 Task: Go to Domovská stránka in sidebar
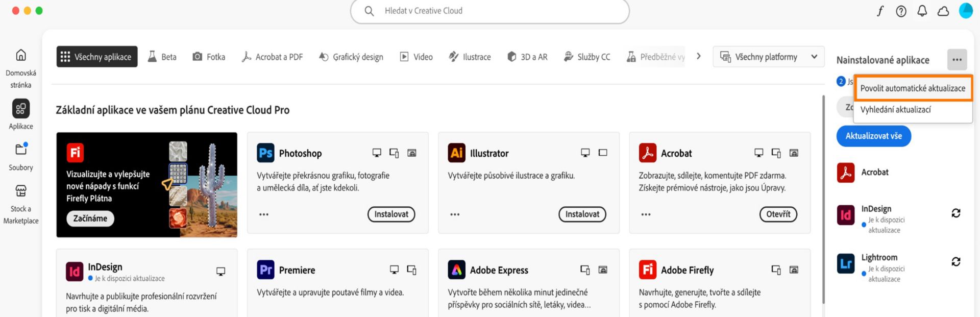tap(21, 68)
